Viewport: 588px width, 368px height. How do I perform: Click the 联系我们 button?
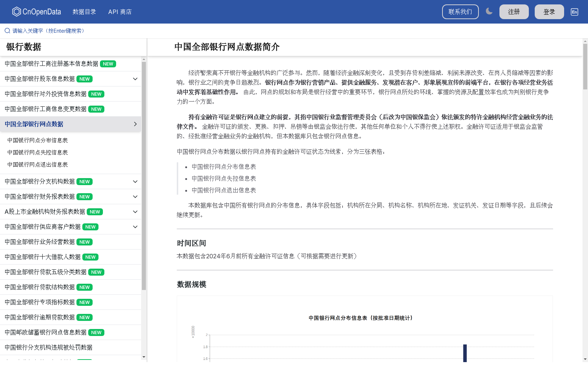click(460, 12)
